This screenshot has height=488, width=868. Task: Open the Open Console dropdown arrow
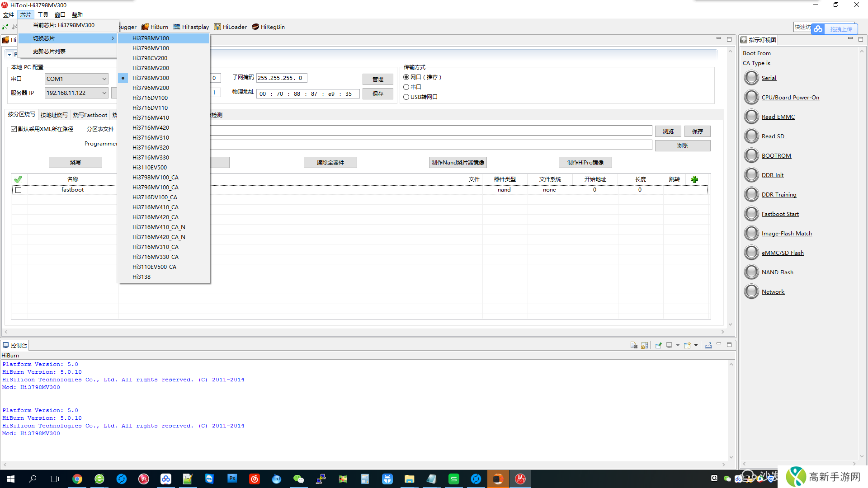(x=696, y=345)
